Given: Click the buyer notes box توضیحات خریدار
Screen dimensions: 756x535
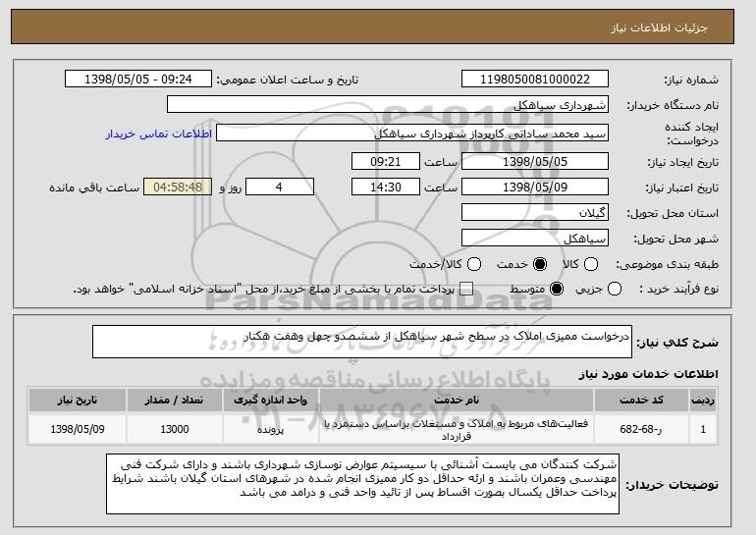Looking at the screenshot, I should pyautogui.click(x=362, y=484).
